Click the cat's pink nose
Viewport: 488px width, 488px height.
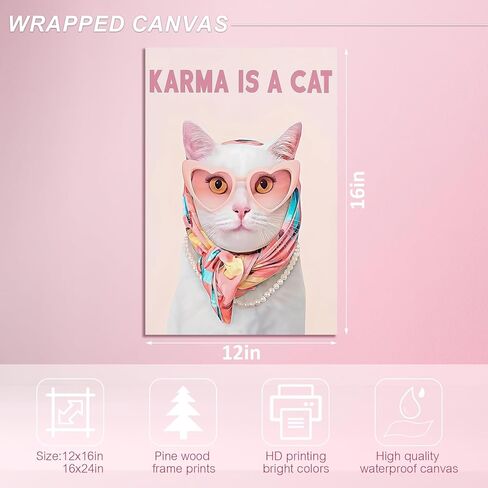(241, 211)
